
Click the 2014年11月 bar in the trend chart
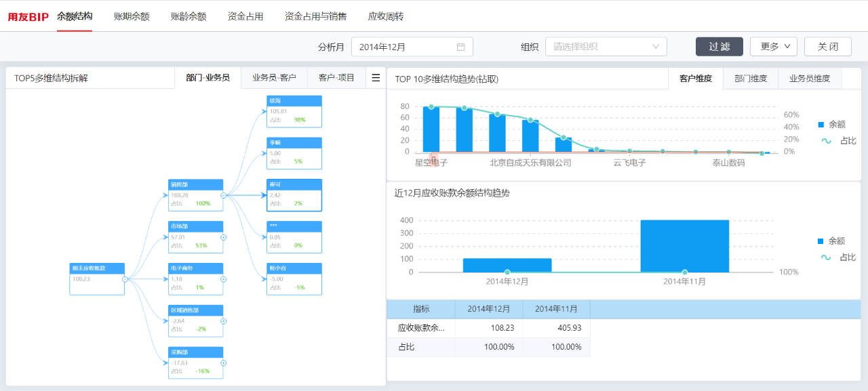tap(684, 246)
